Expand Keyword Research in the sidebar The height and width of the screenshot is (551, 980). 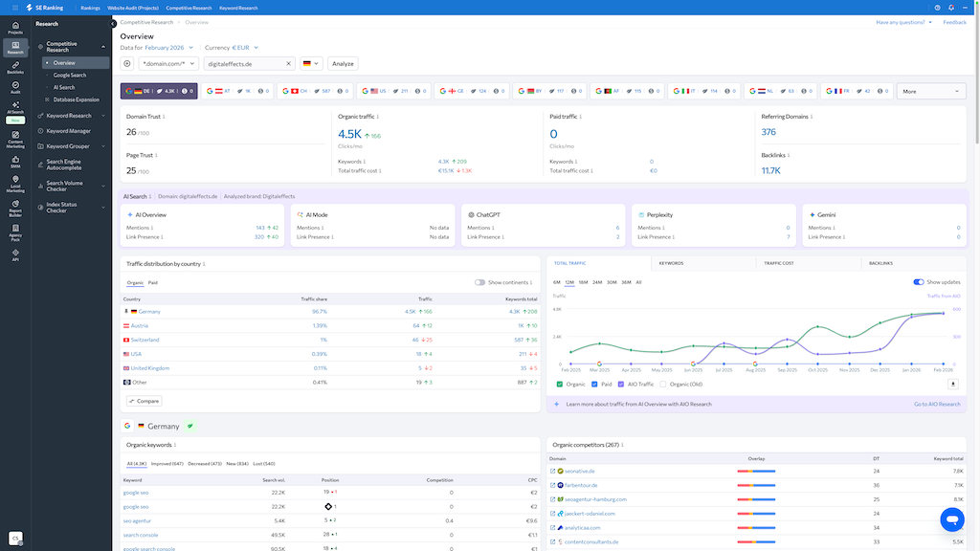pos(69,116)
